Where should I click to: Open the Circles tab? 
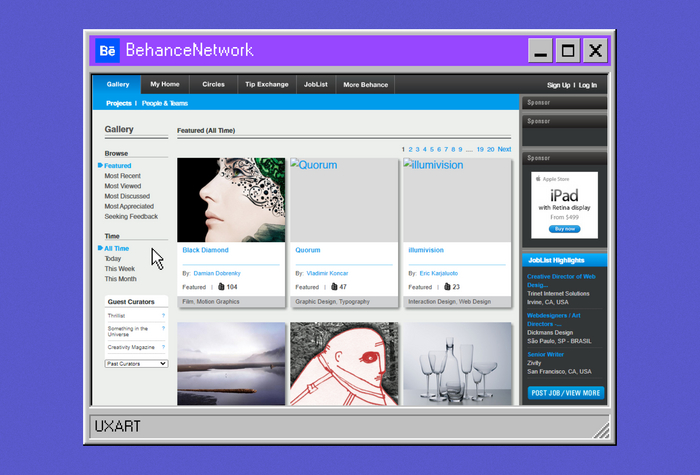click(213, 84)
